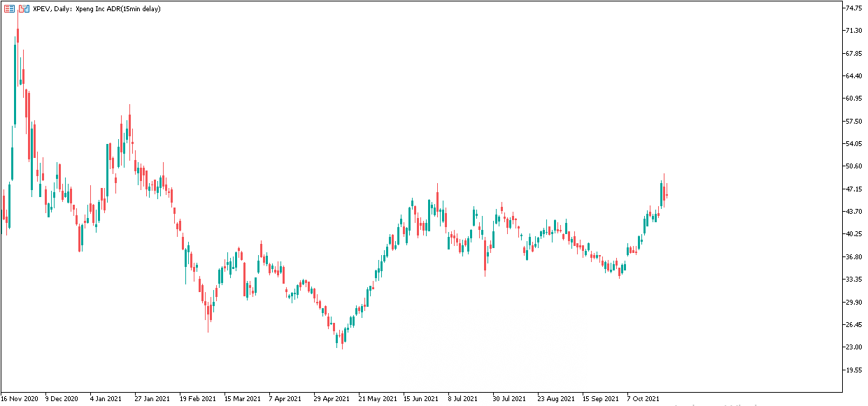This screenshot has width=868, height=406.
Task: Click the 15 Sep 2021 date label
Action: tap(601, 399)
